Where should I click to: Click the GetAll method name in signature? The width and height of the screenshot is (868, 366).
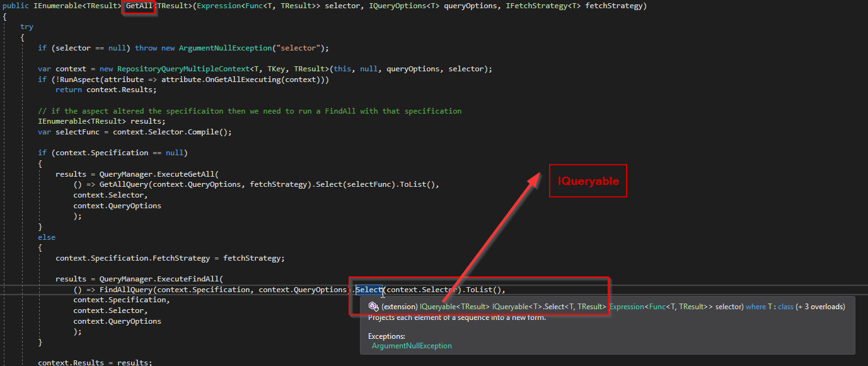point(139,6)
